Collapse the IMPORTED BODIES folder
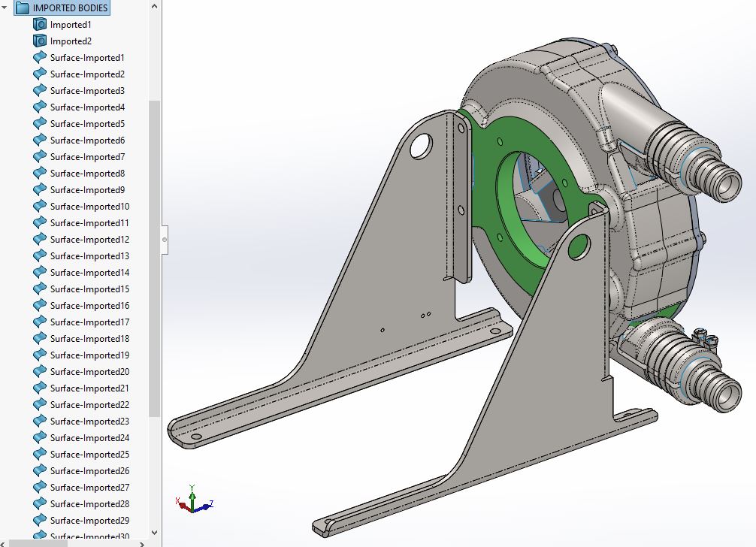Image resolution: width=756 pixels, height=547 pixels. [x=5, y=8]
